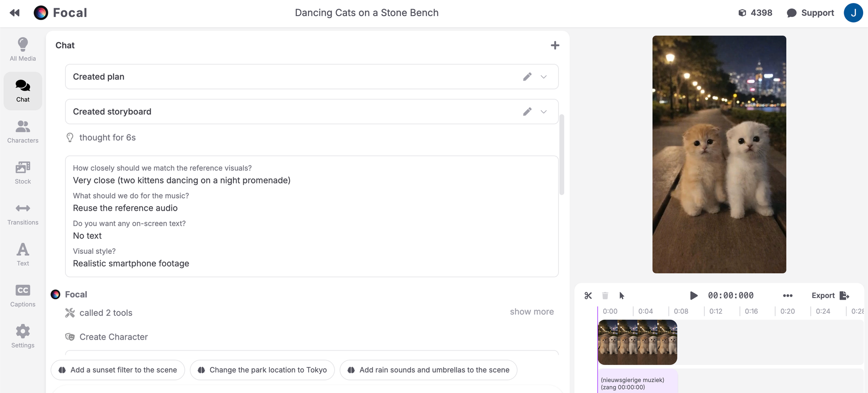Play the video preview
The height and width of the screenshot is (393, 868).
(694, 296)
